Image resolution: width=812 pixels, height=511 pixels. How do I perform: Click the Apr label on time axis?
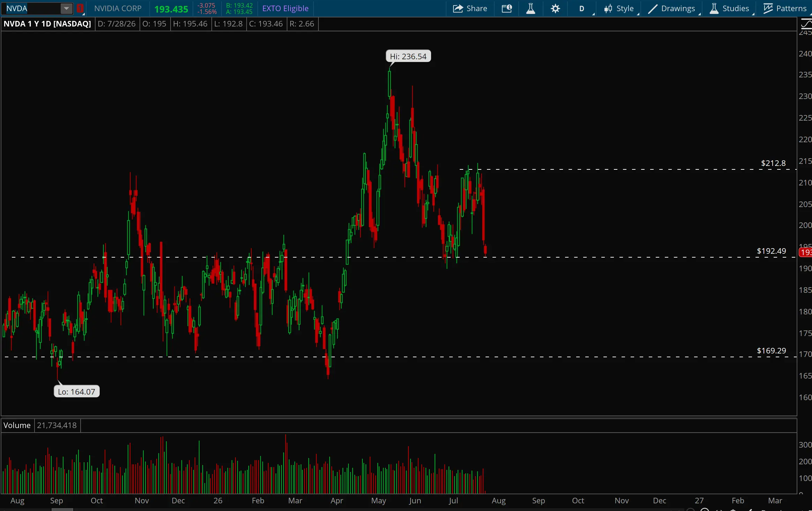coord(337,501)
